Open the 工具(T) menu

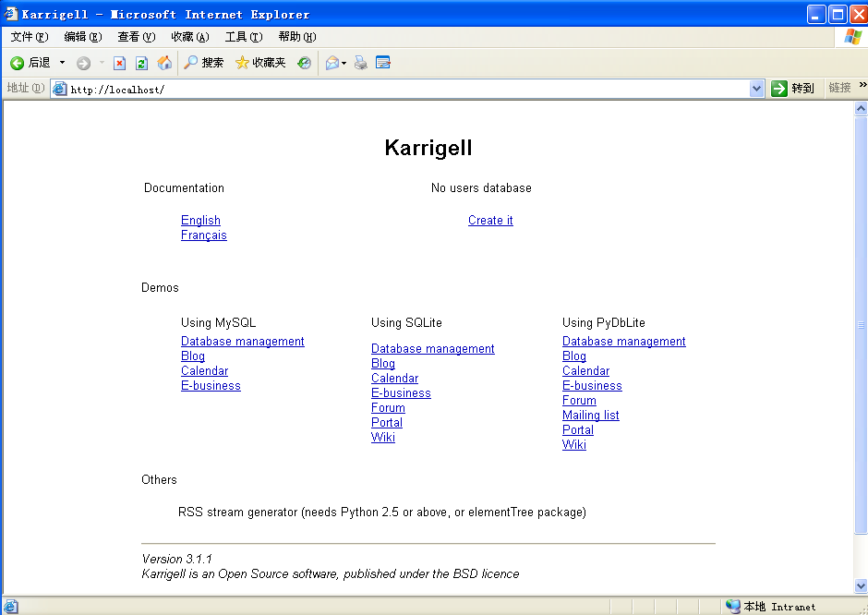pyautogui.click(x=244, y=37)
